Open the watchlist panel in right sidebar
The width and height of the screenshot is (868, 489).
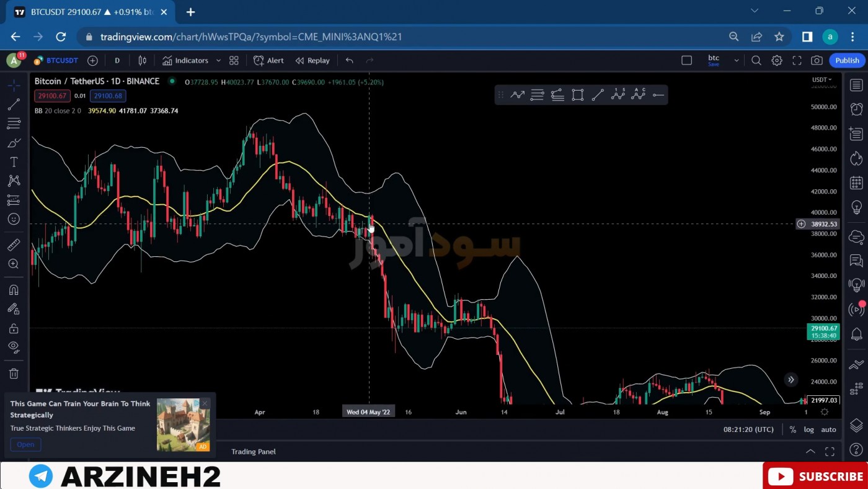[856, 85]
